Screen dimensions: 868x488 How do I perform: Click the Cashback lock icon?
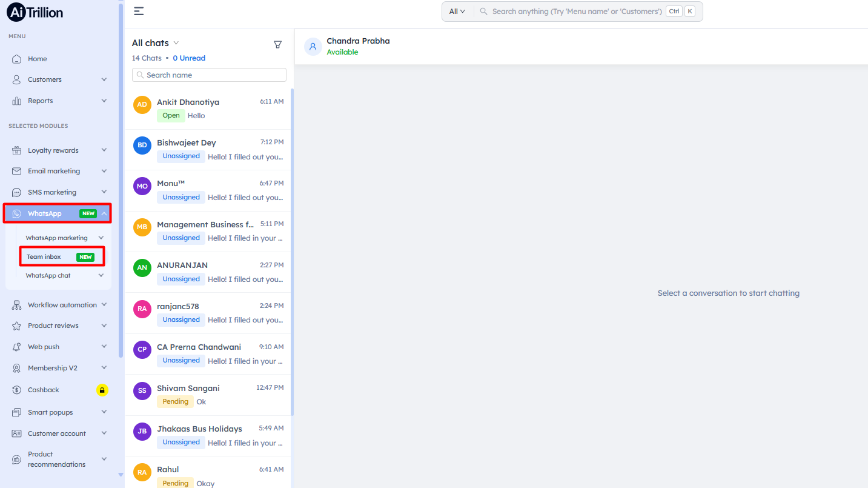coord(102,390)
